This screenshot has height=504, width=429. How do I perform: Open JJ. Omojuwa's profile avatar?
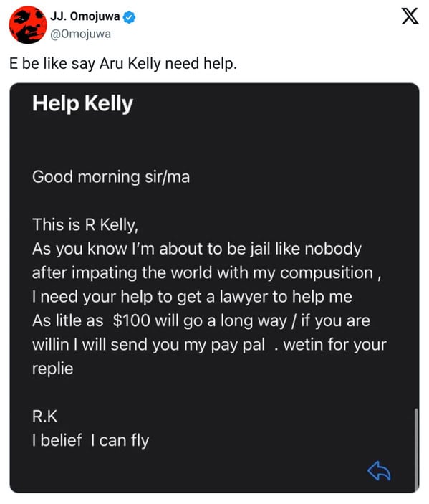coord(28,25)
